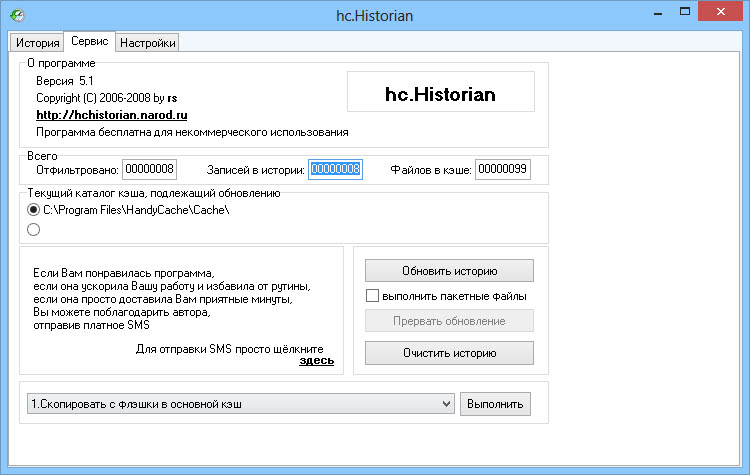Click the Прервать обновление button
The width and height of the screenshot is (750, 475).
tap(449, 321)
